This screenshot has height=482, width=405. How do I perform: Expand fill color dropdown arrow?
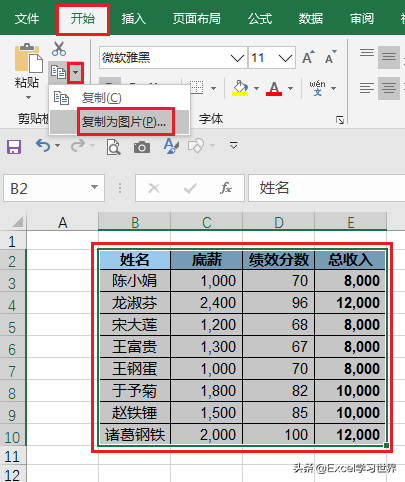(x=256, y=88)
